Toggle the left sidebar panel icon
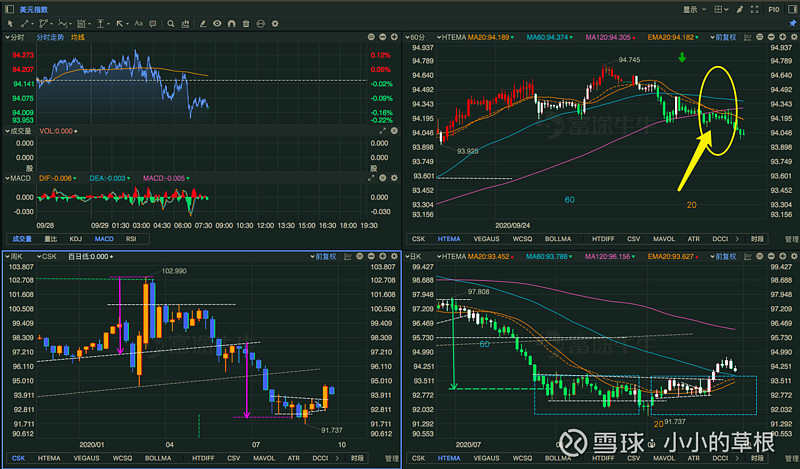The height and width of the screenshot is (469, 800). (9, 9)
